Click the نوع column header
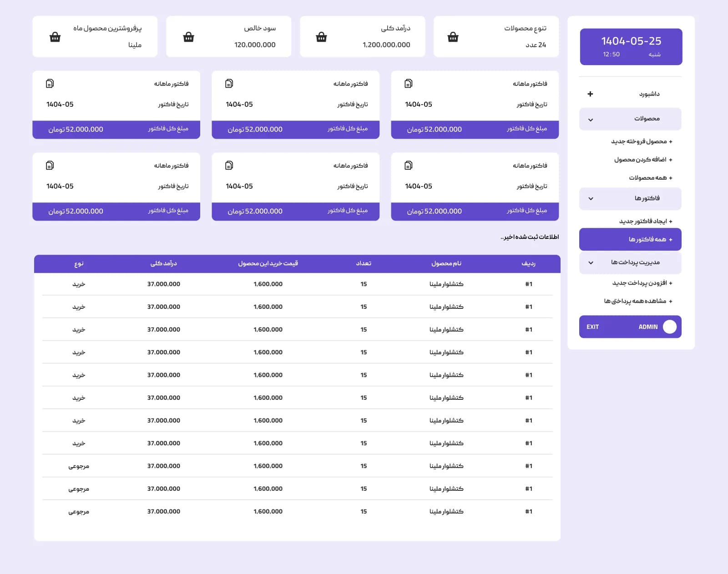Viewport: 728px width, 574px height. coord(79,263)
